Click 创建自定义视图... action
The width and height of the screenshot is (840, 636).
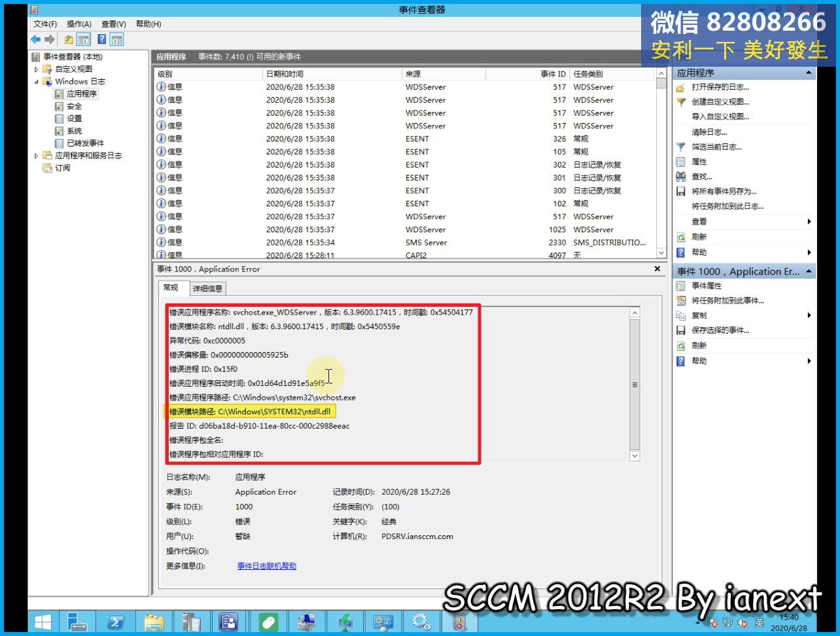[x=720, y=102]
